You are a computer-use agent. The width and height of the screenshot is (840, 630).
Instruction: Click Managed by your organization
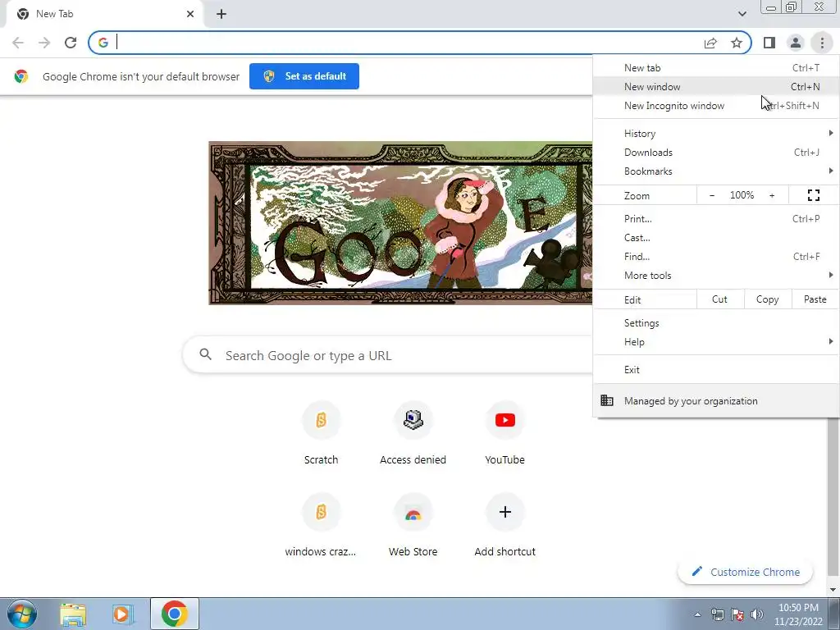pos(716,400)
